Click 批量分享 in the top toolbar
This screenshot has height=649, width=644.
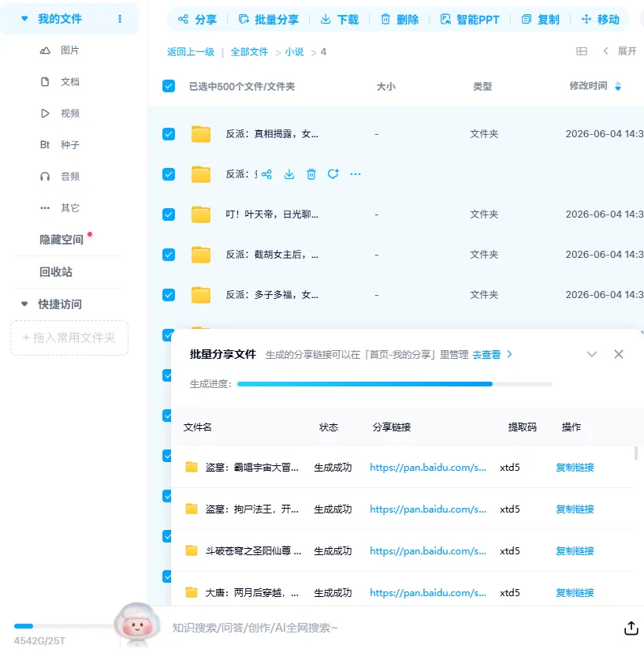click(x=269, y=20)
